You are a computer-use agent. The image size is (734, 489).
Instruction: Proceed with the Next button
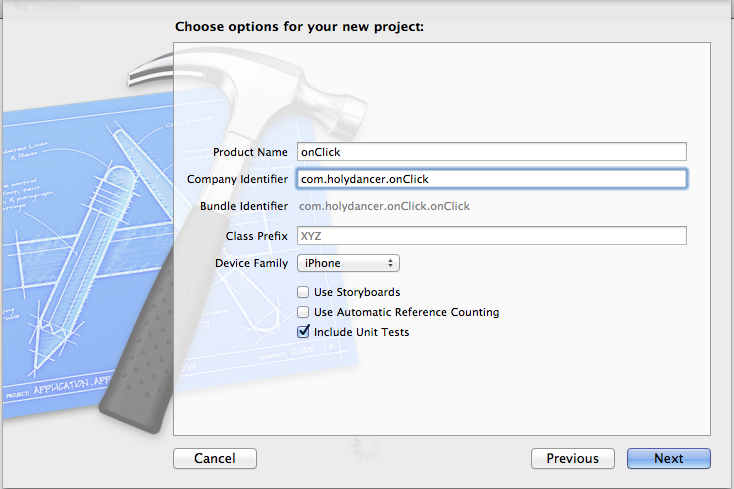point(668,458)
